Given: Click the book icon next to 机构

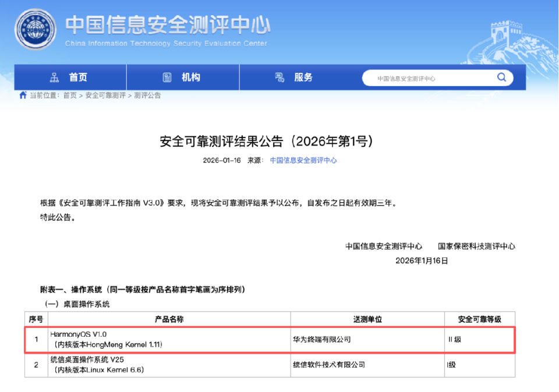Looking at the screenshot, I should click(167, 77).
